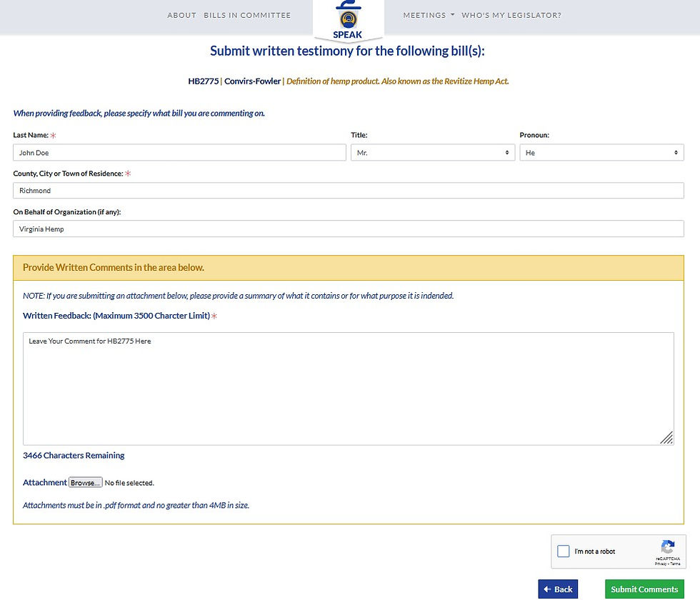The width and height of the screenshot is (700, 600).
Task: Go to the About page
Action: (181, 15)
